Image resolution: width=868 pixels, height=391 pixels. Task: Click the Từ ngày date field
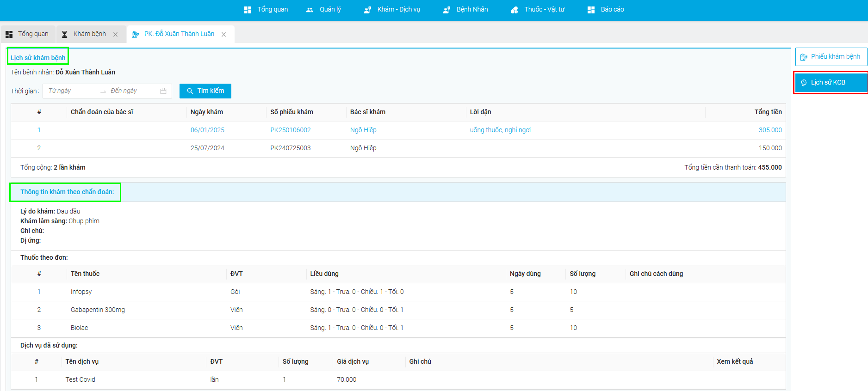pyautogui.click(x=72, y=91)
